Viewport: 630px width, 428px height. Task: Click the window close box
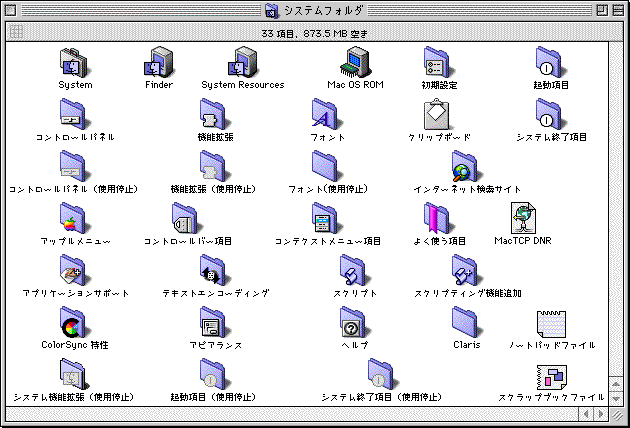11,10
